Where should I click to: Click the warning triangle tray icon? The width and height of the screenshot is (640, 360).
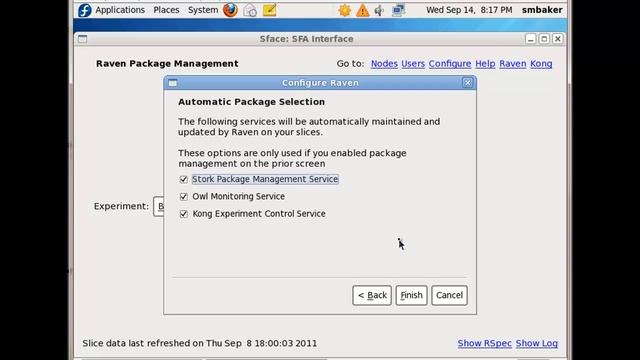tap(362, 10)
